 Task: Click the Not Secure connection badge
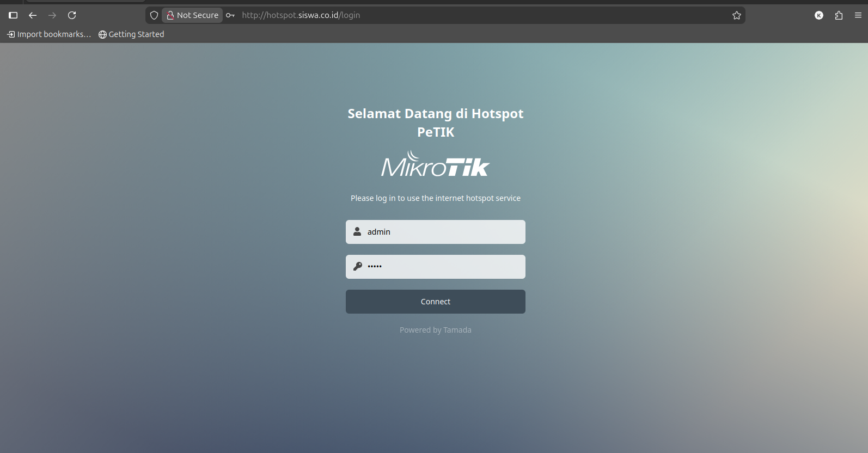pos(192,15)
